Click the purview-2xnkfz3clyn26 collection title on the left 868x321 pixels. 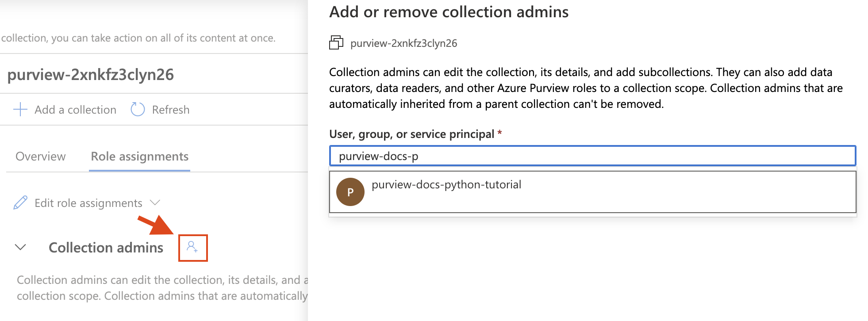[x=91, y=75]
